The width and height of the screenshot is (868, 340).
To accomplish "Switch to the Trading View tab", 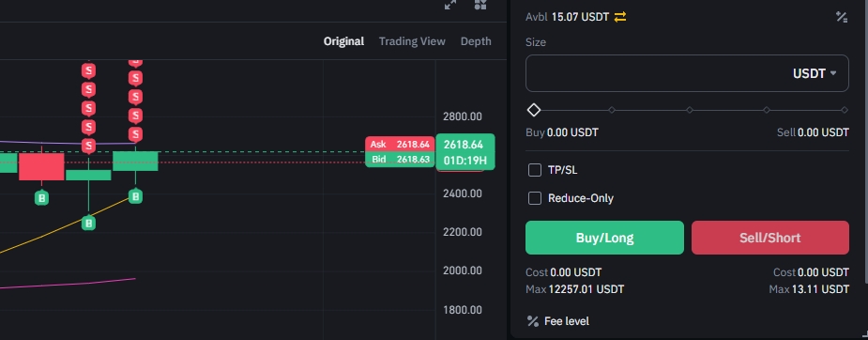I will click(412, 41).
